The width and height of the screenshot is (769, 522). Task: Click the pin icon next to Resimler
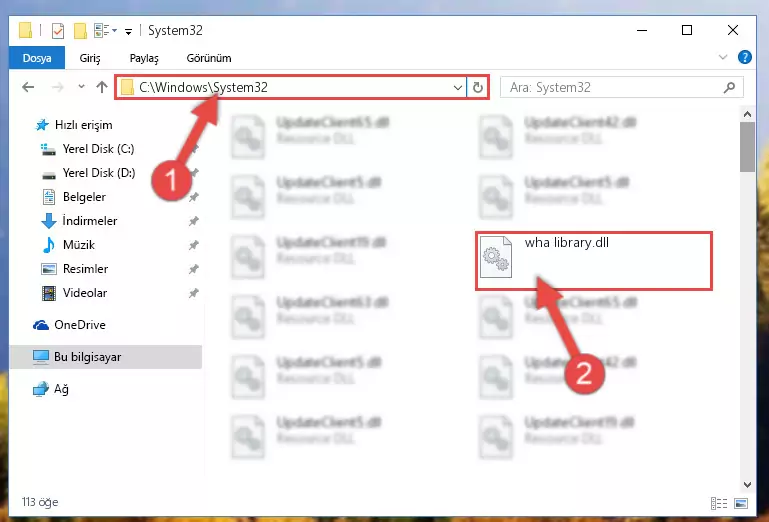194,269
